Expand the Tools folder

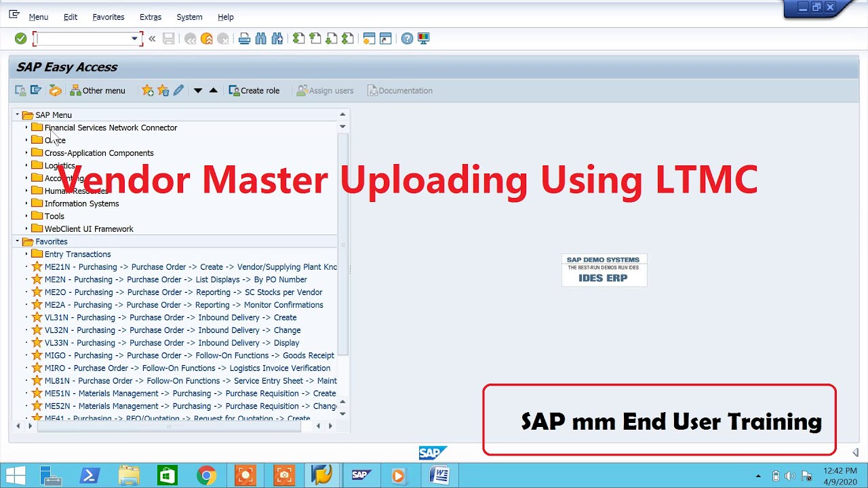click(x=26, y=216)
